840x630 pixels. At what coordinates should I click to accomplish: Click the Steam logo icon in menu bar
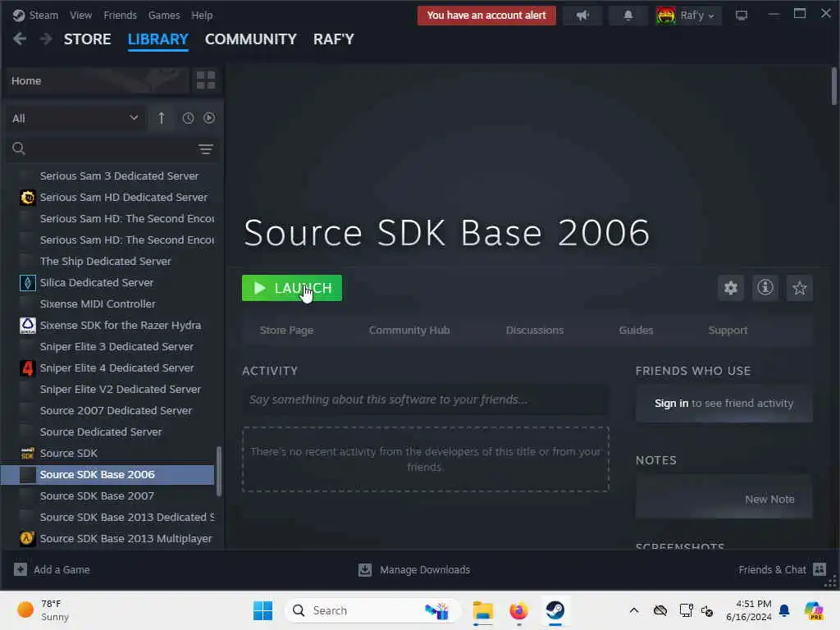[19, 15]
